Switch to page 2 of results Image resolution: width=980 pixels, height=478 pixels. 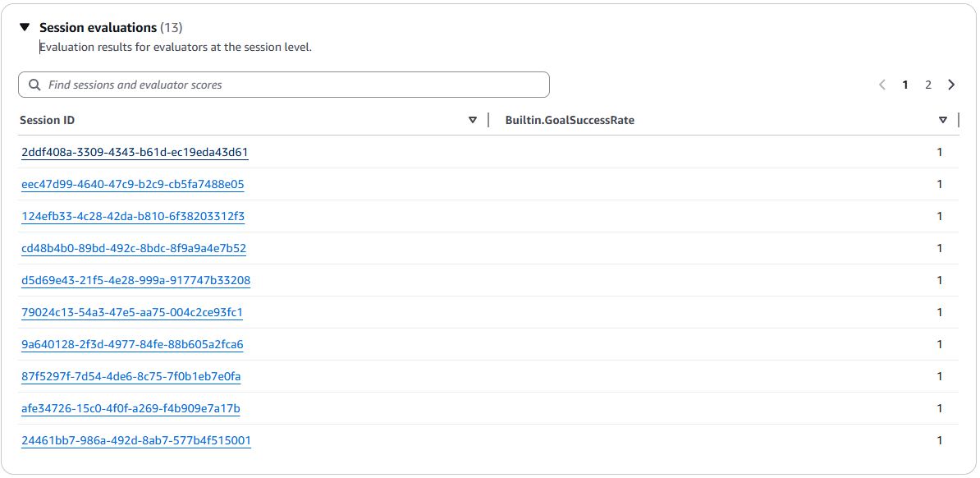(x=928, y=85)
